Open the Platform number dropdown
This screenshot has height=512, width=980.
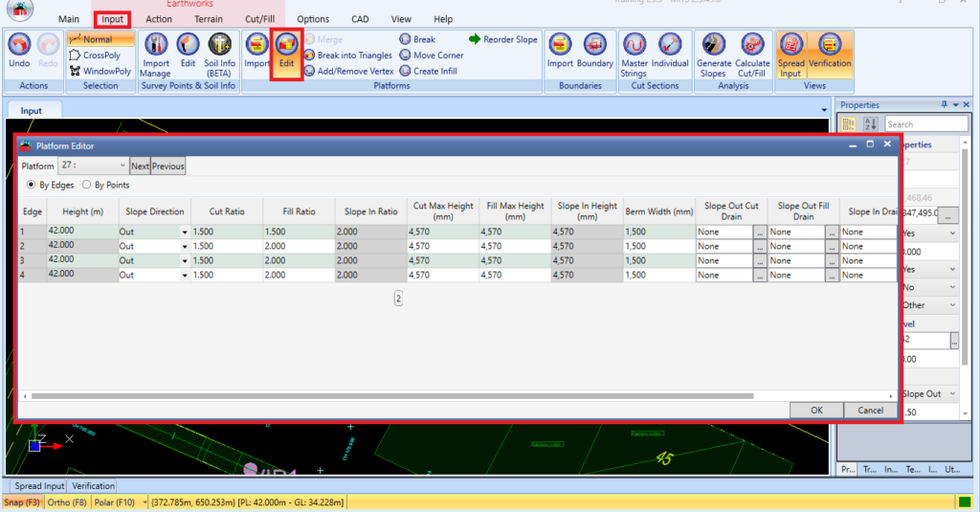tap(93, 166)
